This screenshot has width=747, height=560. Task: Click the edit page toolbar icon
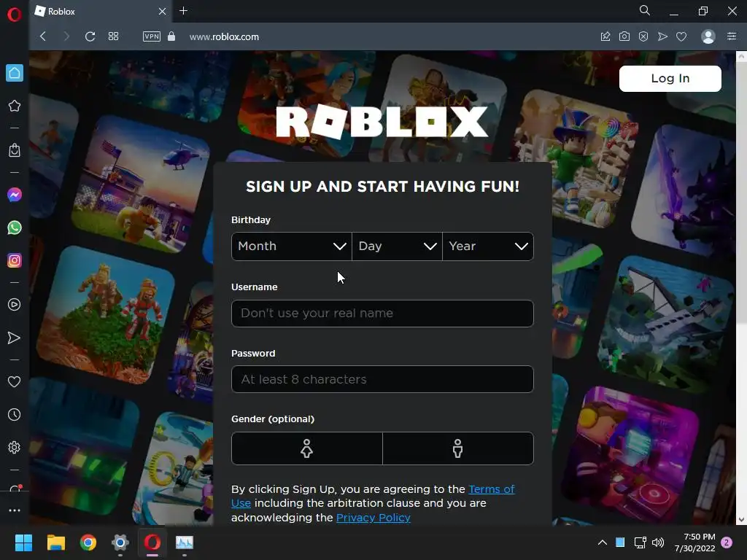(x=605, y=36)
